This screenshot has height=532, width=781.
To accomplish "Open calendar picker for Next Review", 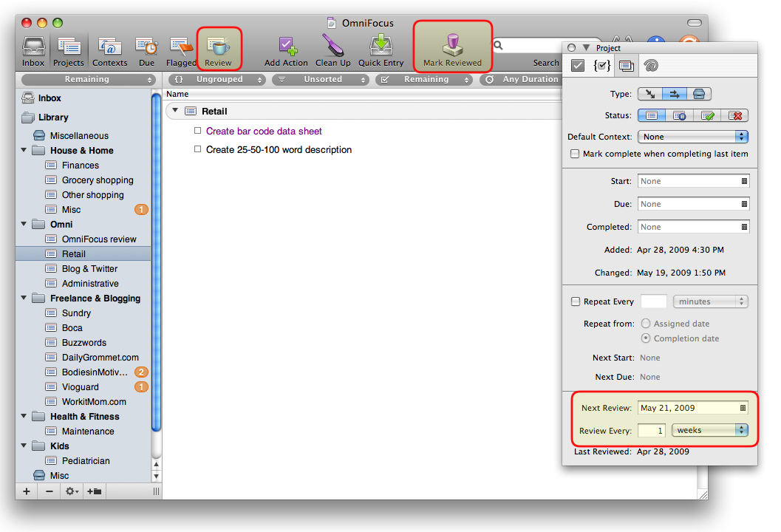I will tap(743, 408).
